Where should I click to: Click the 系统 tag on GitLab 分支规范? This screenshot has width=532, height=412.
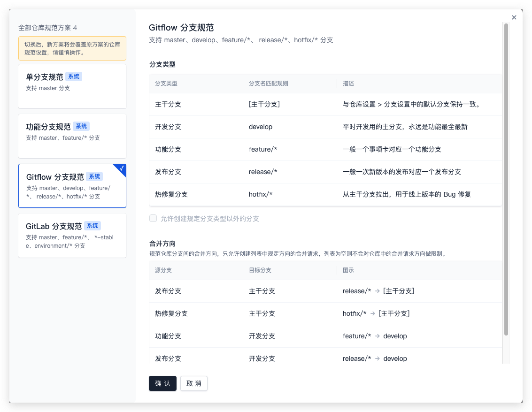(93, 226)
